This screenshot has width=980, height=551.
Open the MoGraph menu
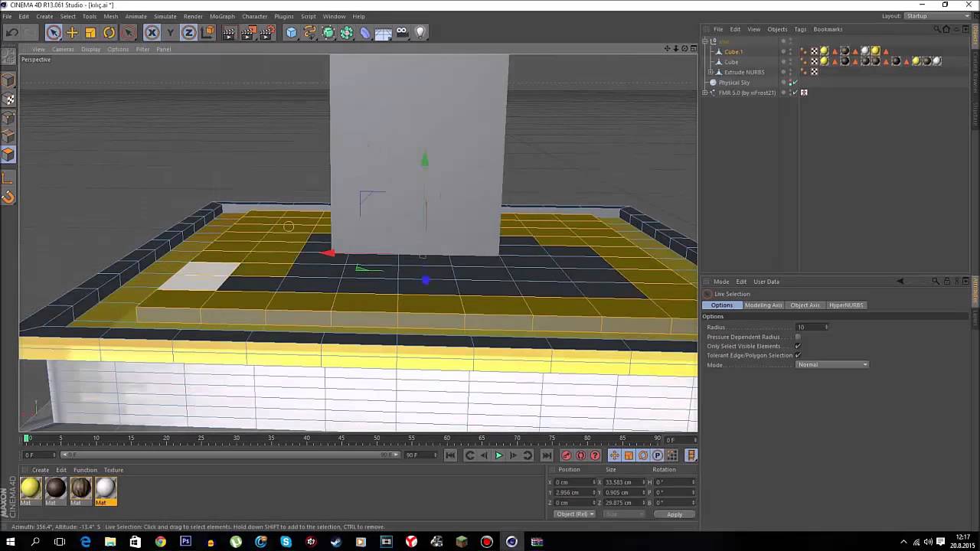(222, 16)
